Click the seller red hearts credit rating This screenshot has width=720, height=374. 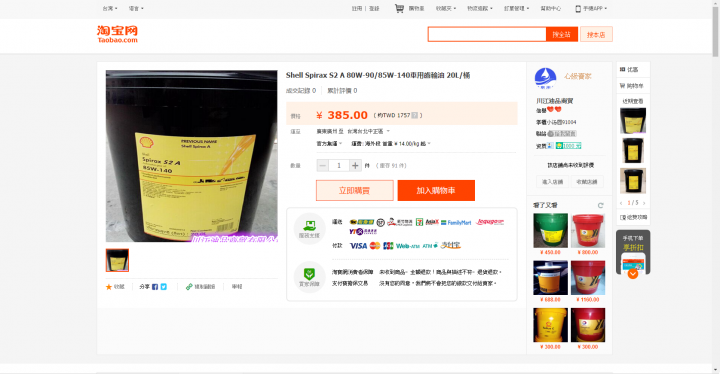click(554, 109)
